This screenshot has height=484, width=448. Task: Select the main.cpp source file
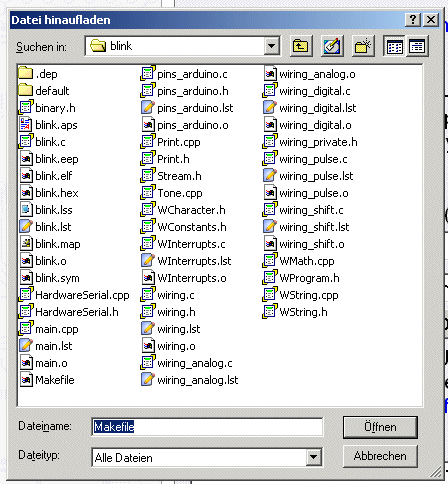click(49, 329)
